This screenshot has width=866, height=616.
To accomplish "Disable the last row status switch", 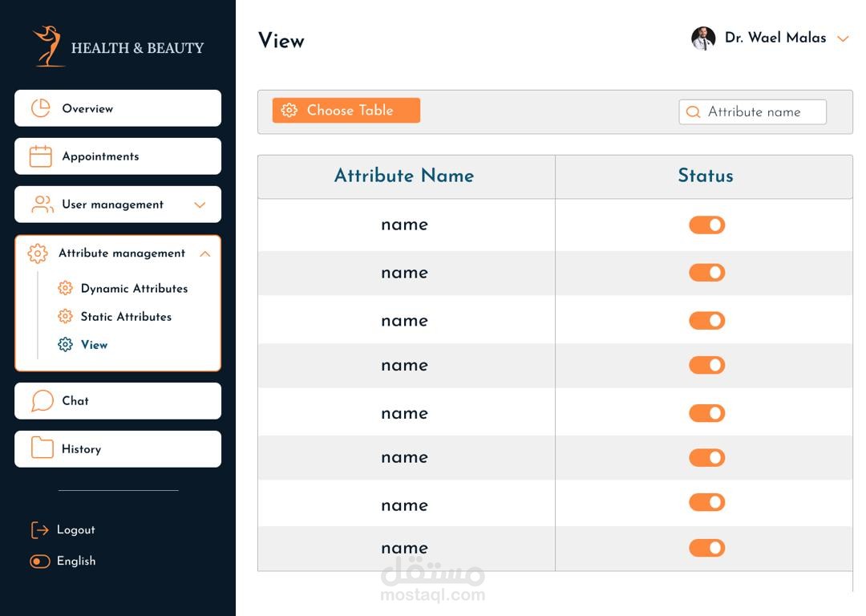I will coord(706,548).
